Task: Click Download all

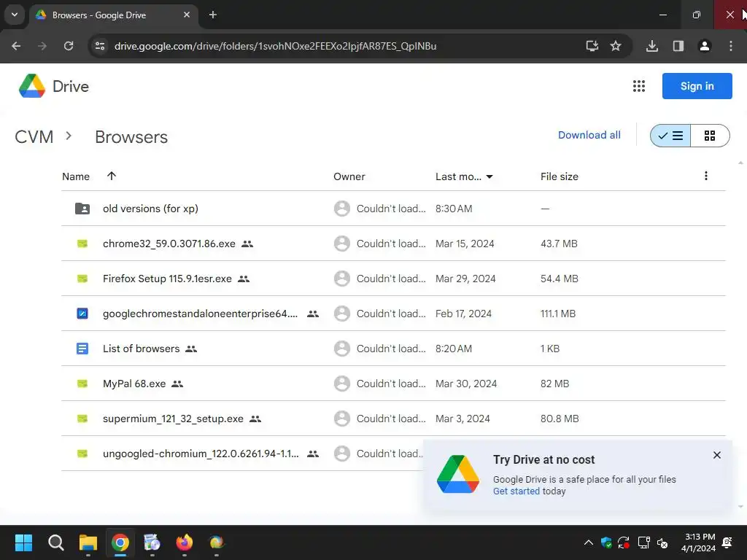Action: 589,135
